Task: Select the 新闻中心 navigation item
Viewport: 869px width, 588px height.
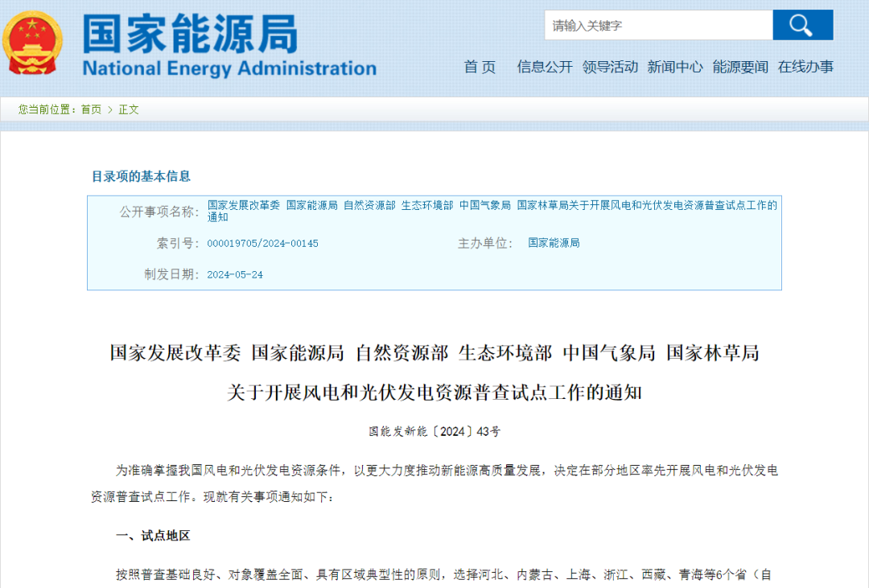Action: click(675, 67)
